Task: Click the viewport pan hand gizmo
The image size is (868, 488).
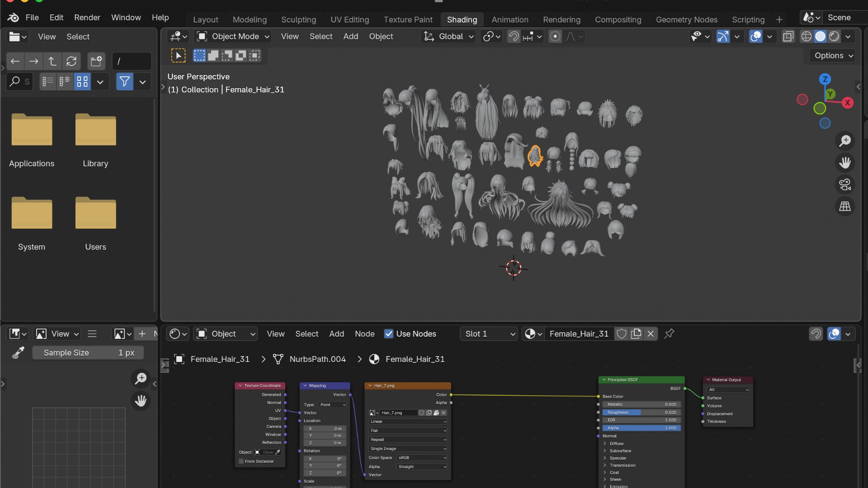Action: click(845, 163)
